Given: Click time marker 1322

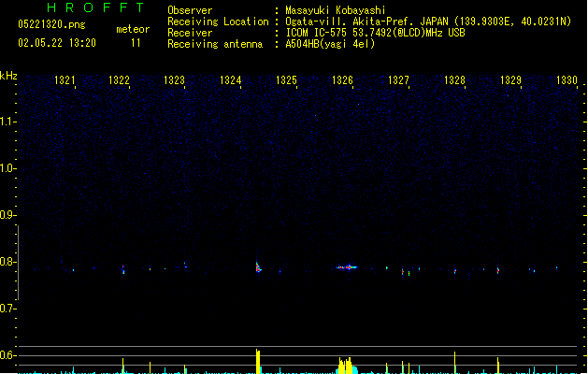Looking at the screenshot, I should (119, 80).
